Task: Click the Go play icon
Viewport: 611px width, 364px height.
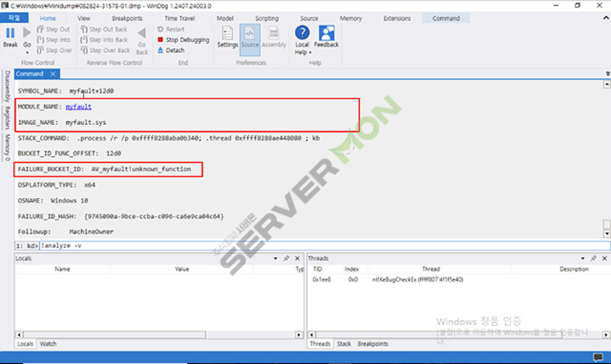Action: (x=27, y=33)
